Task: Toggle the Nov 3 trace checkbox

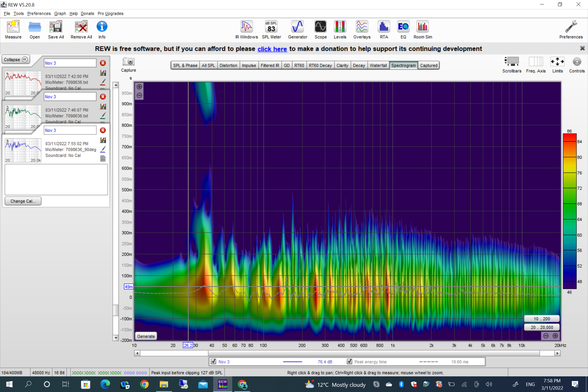Action: pyautogui.click(x=213, y=362)
